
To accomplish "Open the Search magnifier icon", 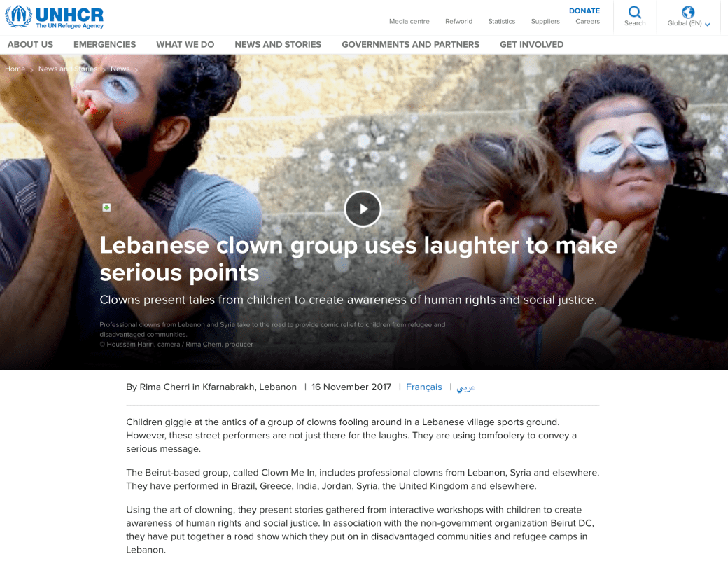I will click(x=635, y=12).
